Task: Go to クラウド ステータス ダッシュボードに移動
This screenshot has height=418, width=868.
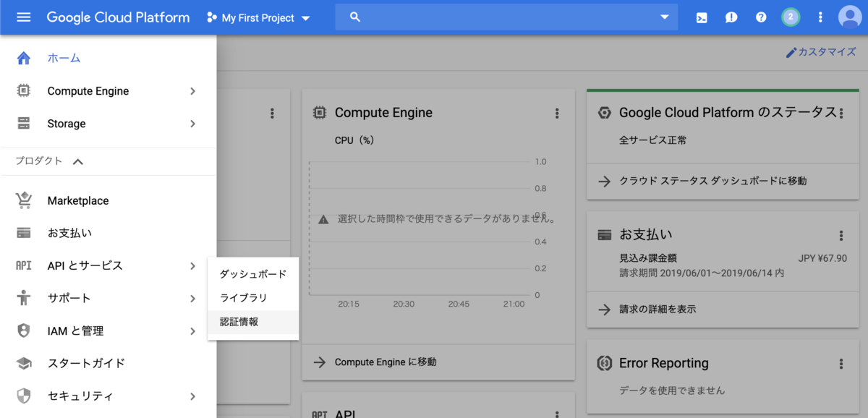Action: click(x=712, y=181)
